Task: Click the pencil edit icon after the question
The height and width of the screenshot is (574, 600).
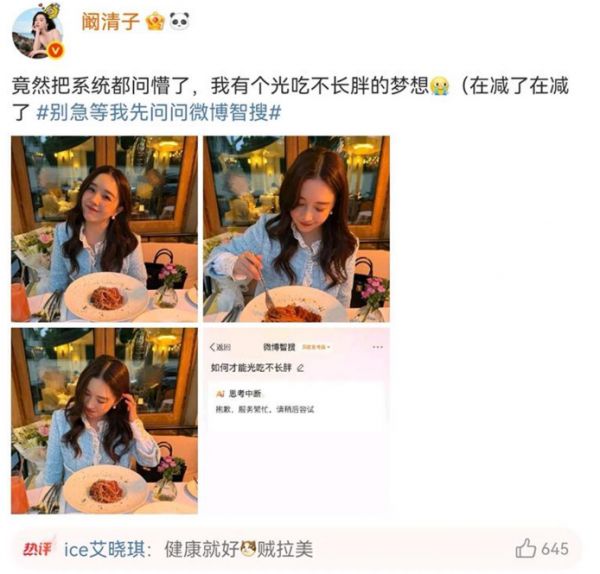Action: 300,368
